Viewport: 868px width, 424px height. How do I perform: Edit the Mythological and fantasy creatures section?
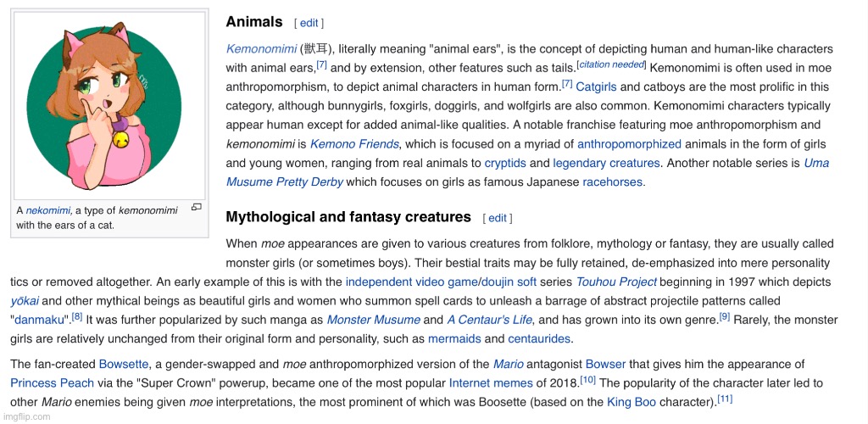pyautogui.click(x=497, y=218)
